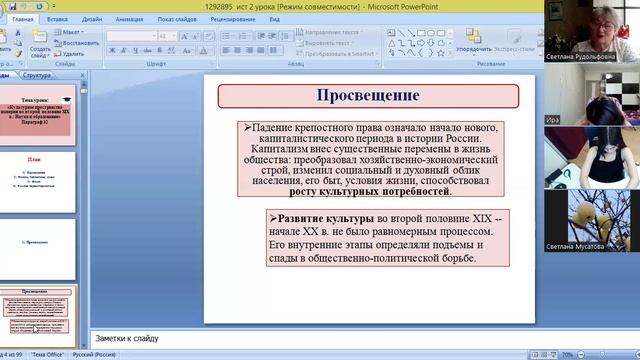640x360 pixels.
Task: Click the Упорядочить arrange button
Action: click(x=473, y=42)
